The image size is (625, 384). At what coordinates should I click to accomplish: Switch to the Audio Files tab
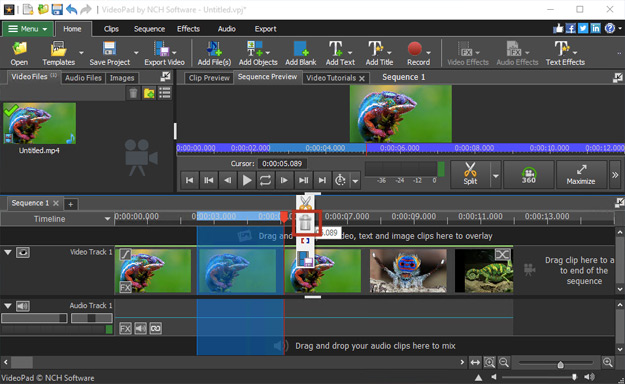[x=83, y=78]
